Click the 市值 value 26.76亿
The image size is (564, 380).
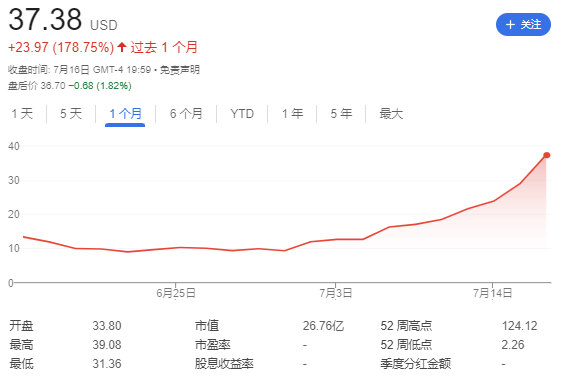(x=323, y=326)
